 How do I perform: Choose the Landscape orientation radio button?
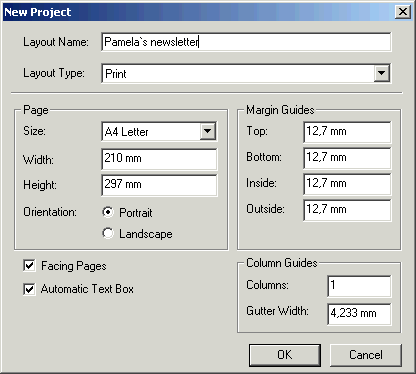pos(108,233)
